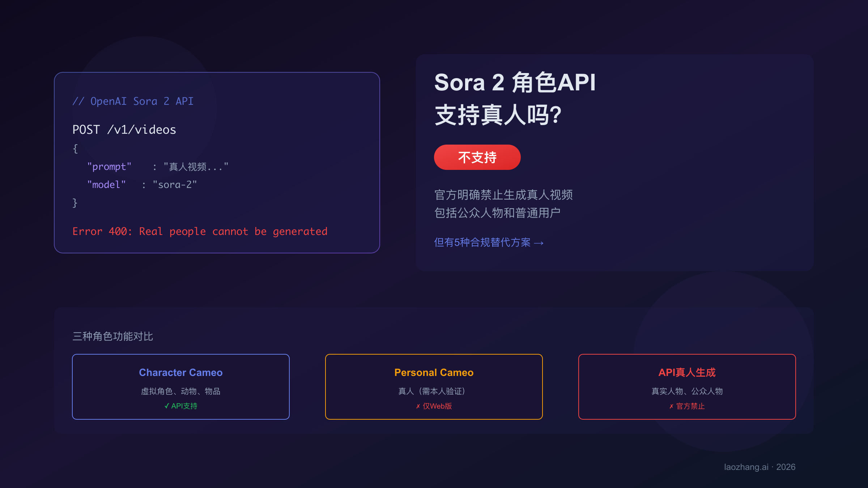The width and height of the screenshot is (868, 488).
Task: Click the // OpenAI Sora 2 API comment
Action: tap(133, 101)
